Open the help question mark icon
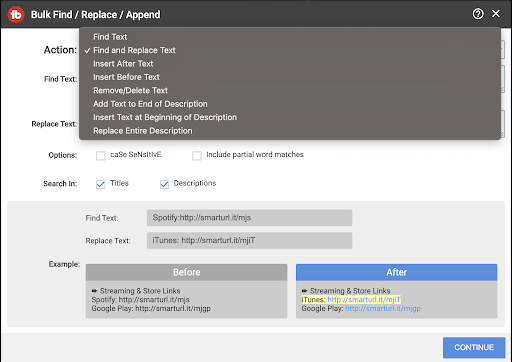Screen dimensions: 512x362 (x=478, y=14)
